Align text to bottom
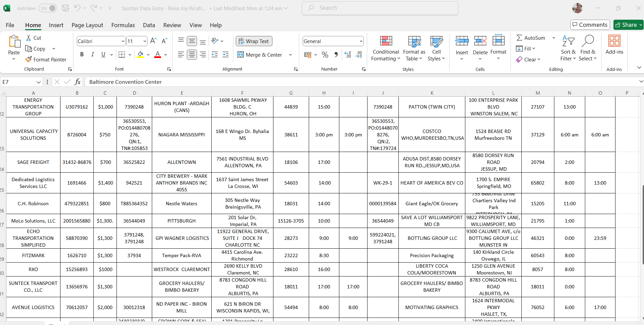644x325 pixels. click(203, 41)
